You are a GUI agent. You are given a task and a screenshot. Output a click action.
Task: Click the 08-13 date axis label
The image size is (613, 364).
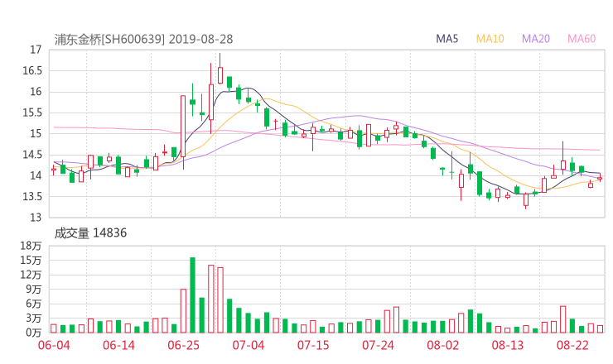click(507, 345)
